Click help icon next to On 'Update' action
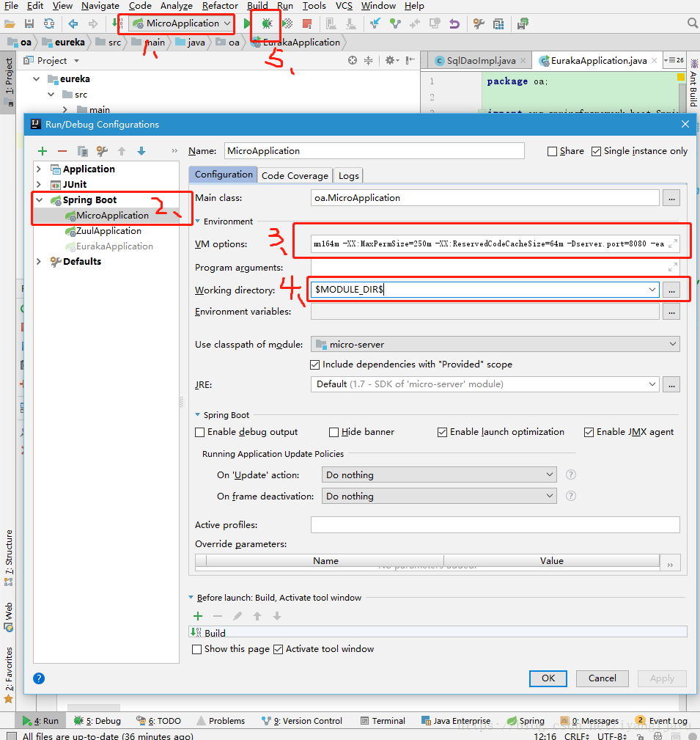The width and height of the screenshot is (700, 740). 571,475
